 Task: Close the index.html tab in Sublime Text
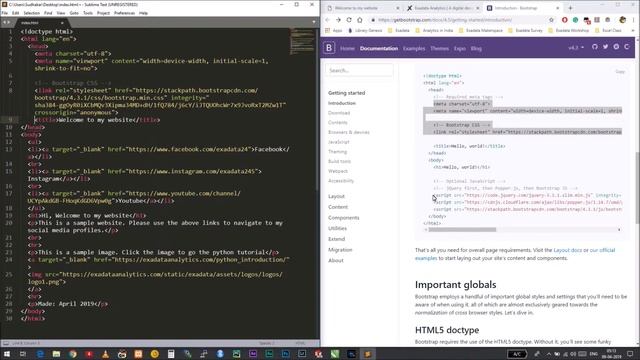62,23
